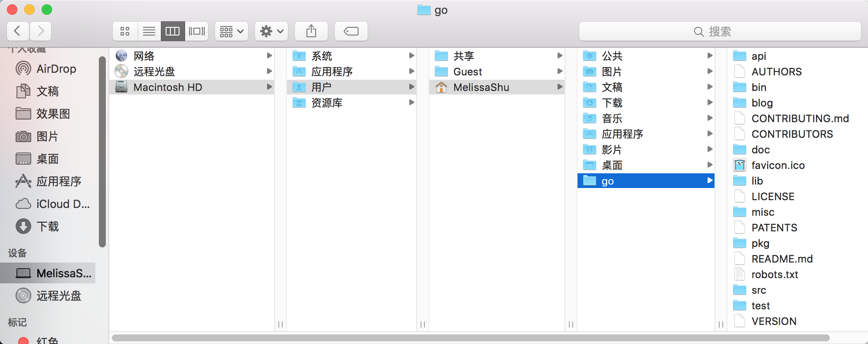The width and height of the screenshot is (868, 344).
Task: Expand the 网络 row arrow
Action: coord(269,55)
